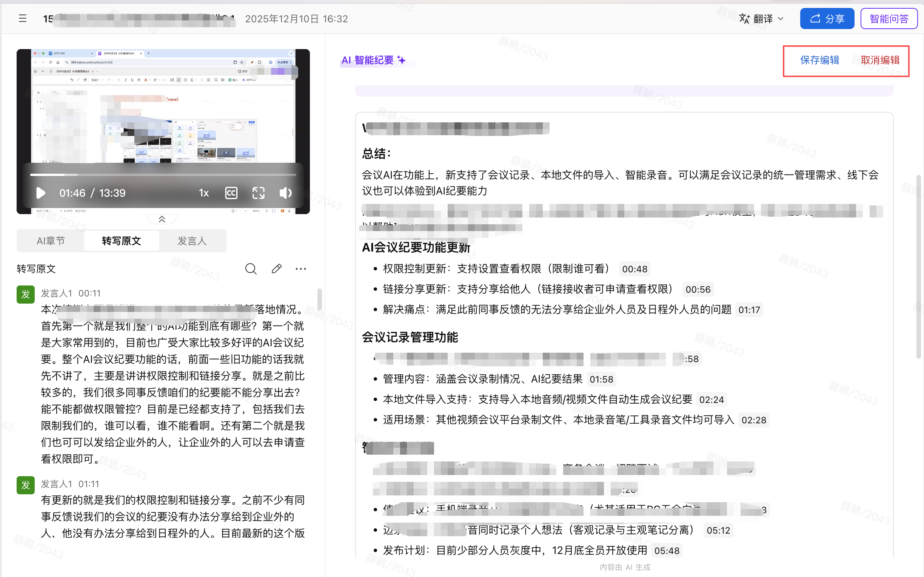Seek on the video progress bar
Viewport: 924px width, 577px height.
pyautogui.click(x=163, y=175)
